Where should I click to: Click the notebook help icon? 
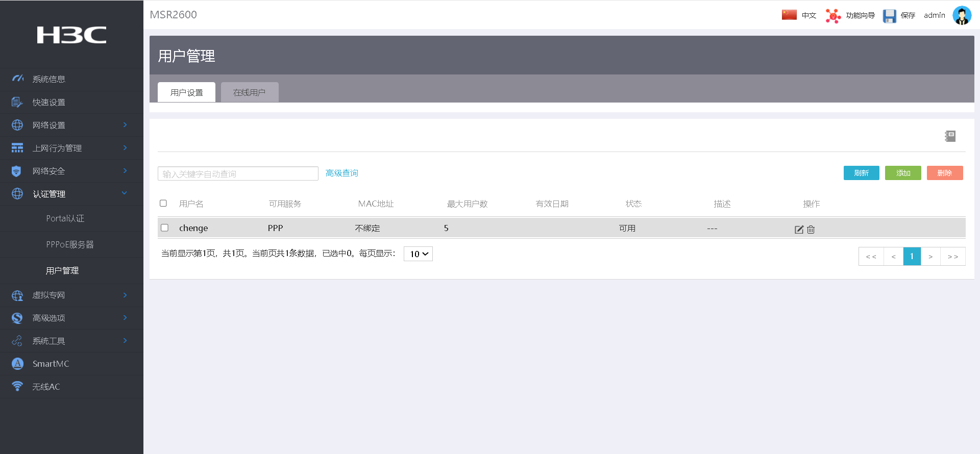click(950, 136)
